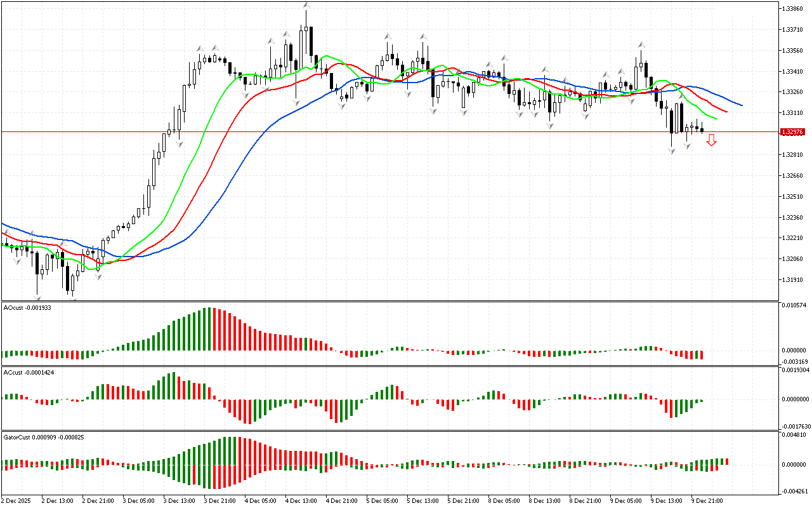Screen dimensions: 812x508
Task: Select the fractal up arrow above the highest candle
Action: [306, 5]
